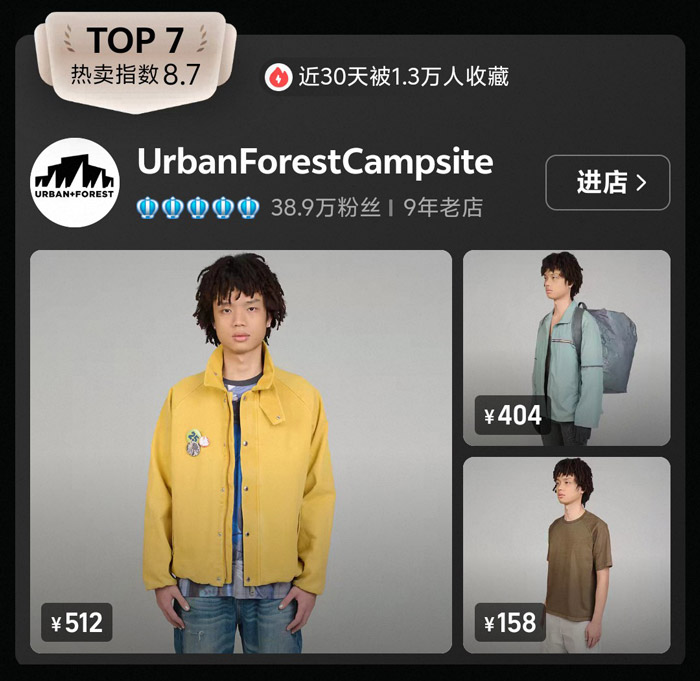Click the third blue crown rating icon
Screen dimensions: 700x681
[x=197, y=208]
